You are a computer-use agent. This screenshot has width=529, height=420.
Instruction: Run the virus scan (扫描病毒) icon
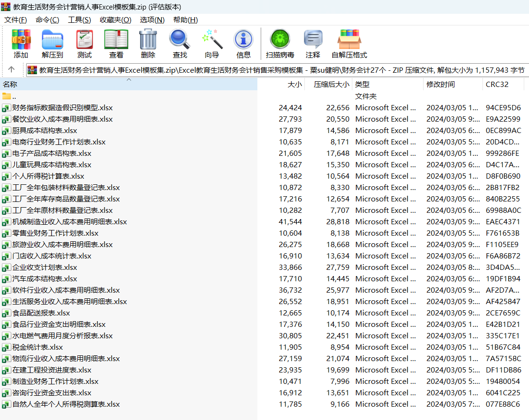(x=280, y=43)
